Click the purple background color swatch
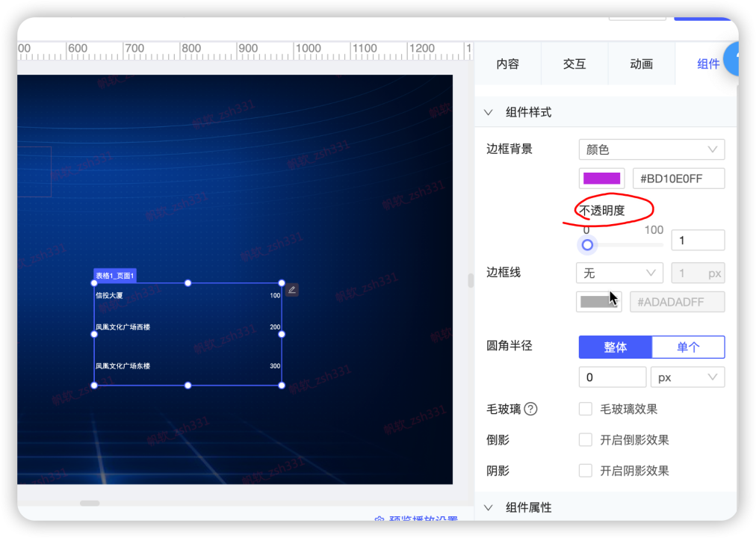756x538 pixels. click(601, 179)
